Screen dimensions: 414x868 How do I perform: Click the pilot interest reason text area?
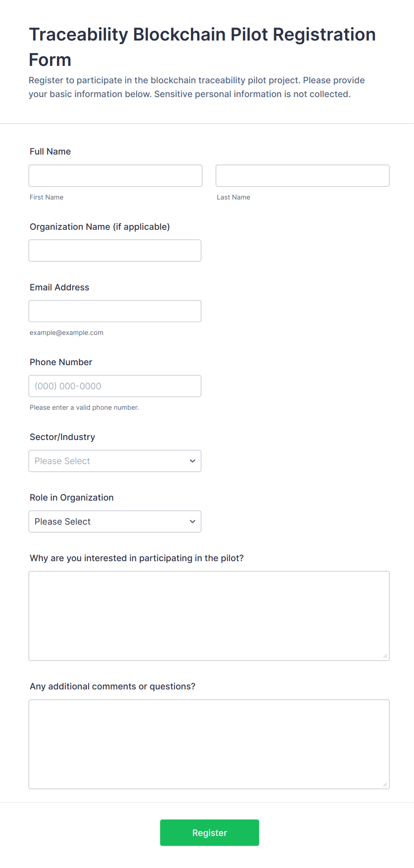point(209,616)
